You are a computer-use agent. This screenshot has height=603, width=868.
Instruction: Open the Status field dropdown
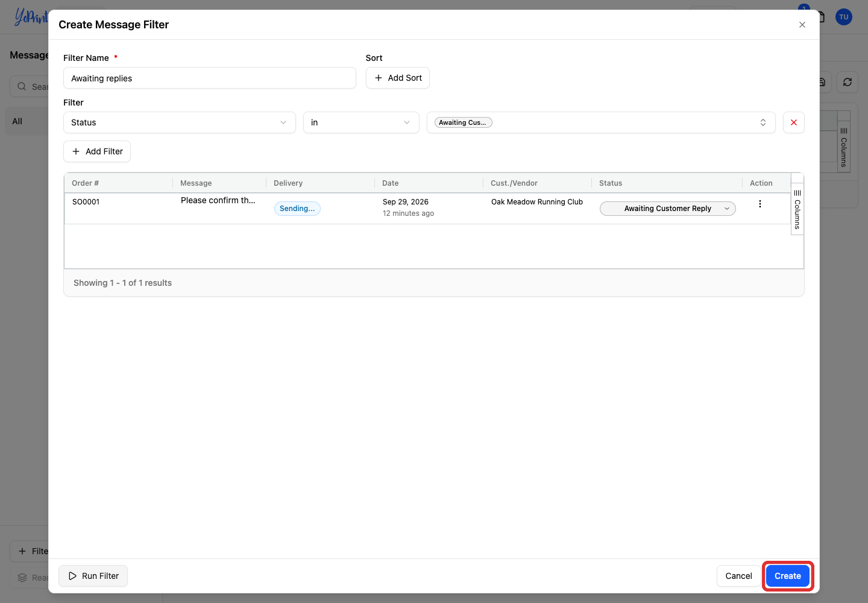pyautogui.click(x=180, y=122)
